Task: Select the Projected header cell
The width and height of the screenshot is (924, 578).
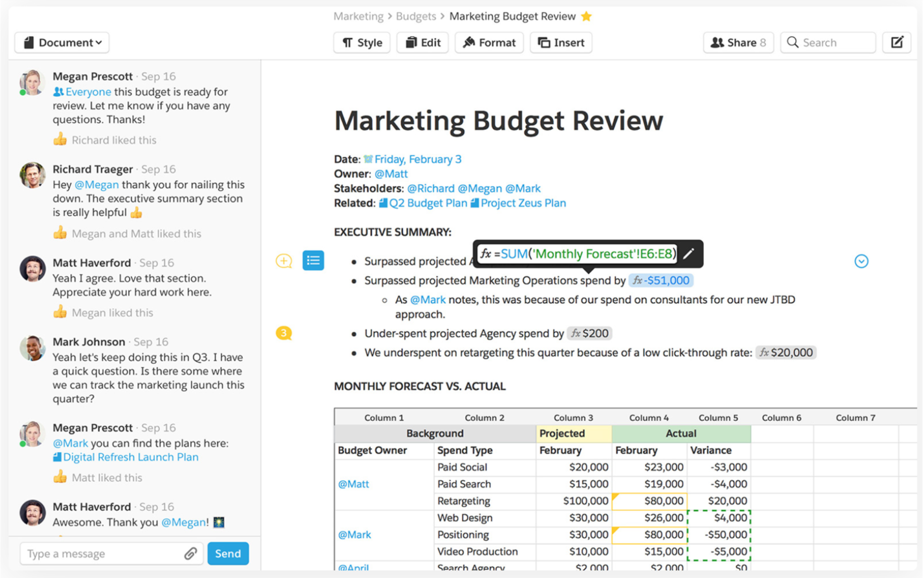Action: pyautogui.click(x=573, y=433)
